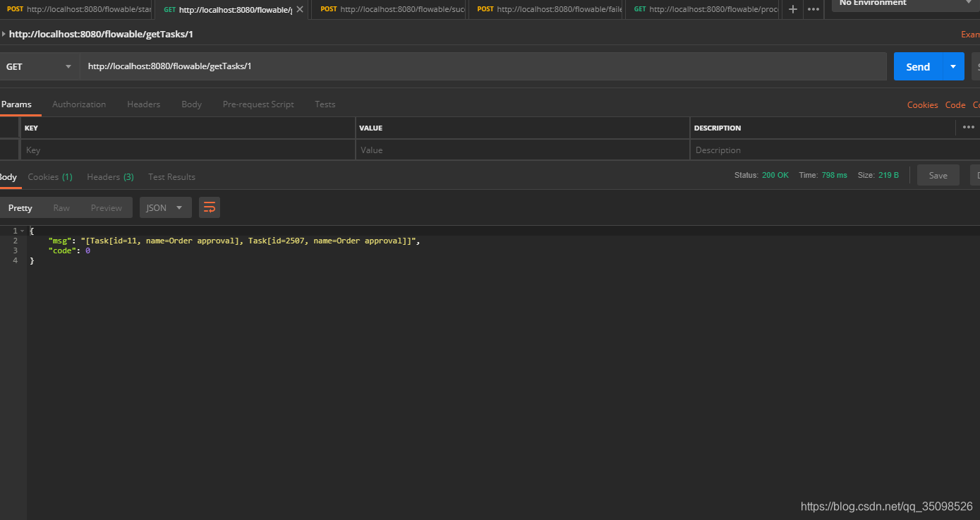Viewport: 980px width, 520px height.
Task: Select the response Cookies (1) tab
Action: pyautogui.click(x=50, y=176)
